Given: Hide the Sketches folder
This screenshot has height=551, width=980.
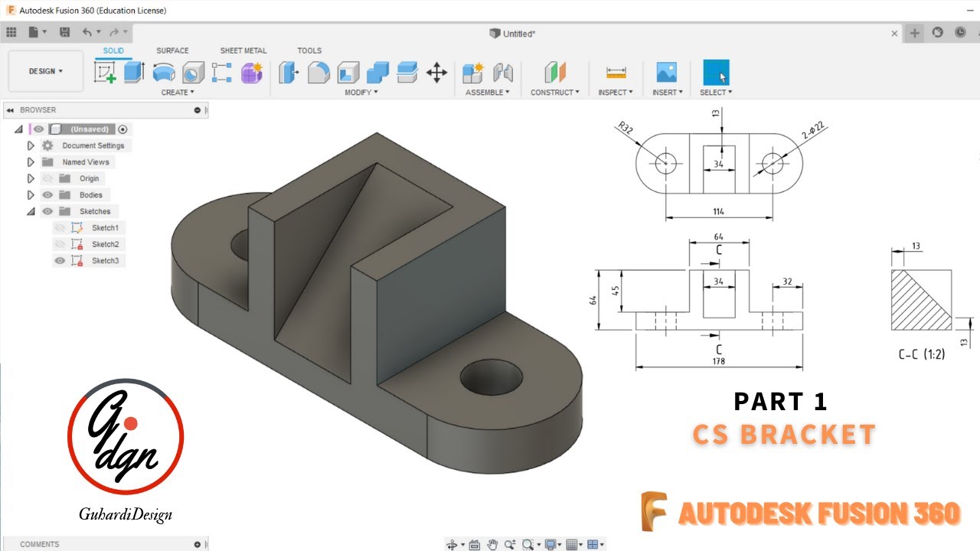Looking at the screenshot, I should (47, 211).
